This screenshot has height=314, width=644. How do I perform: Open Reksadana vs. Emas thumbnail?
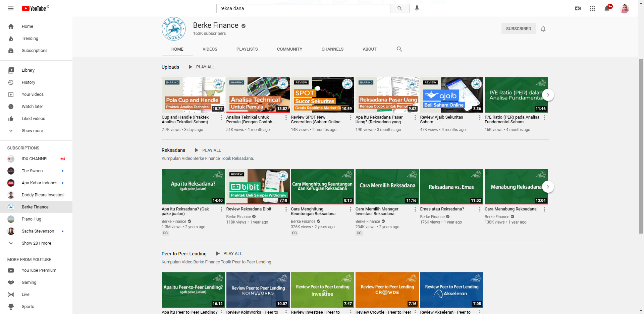(451, 187)
